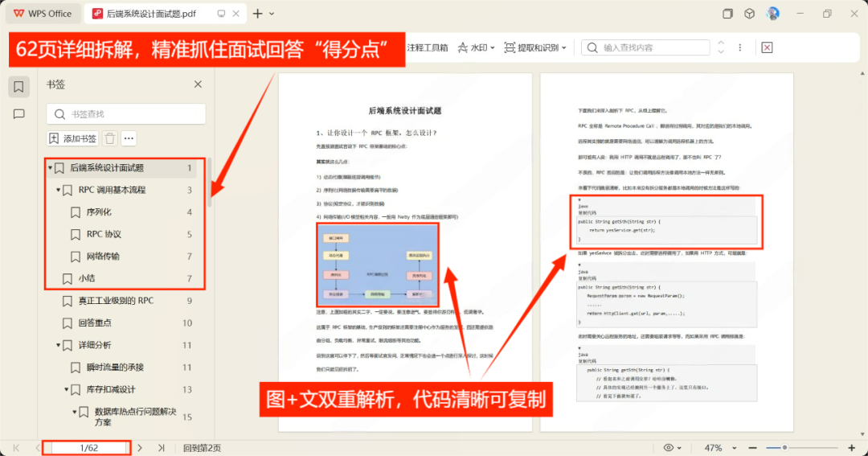Viewport: 868px width, 456px height.
Task: Open the user avatar profile
Action: click(773, 14)
